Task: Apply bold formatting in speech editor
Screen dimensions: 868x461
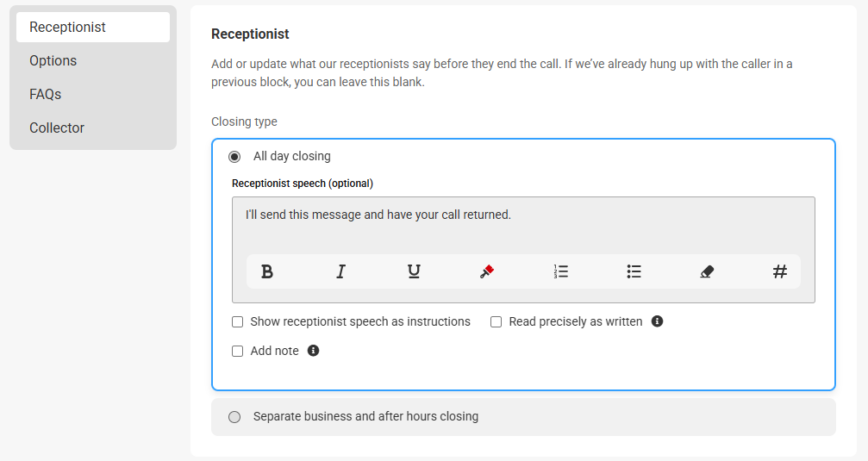Action: (267, 271)
